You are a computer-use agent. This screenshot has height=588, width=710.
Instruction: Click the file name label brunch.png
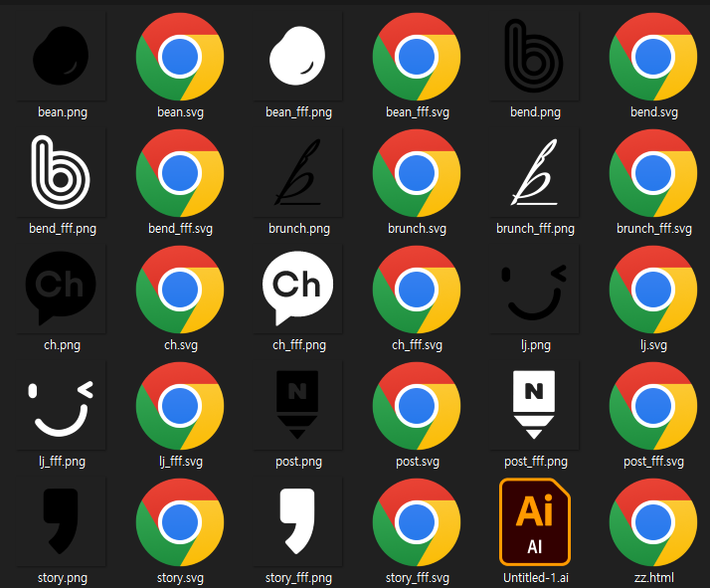[x=299, y=228]
